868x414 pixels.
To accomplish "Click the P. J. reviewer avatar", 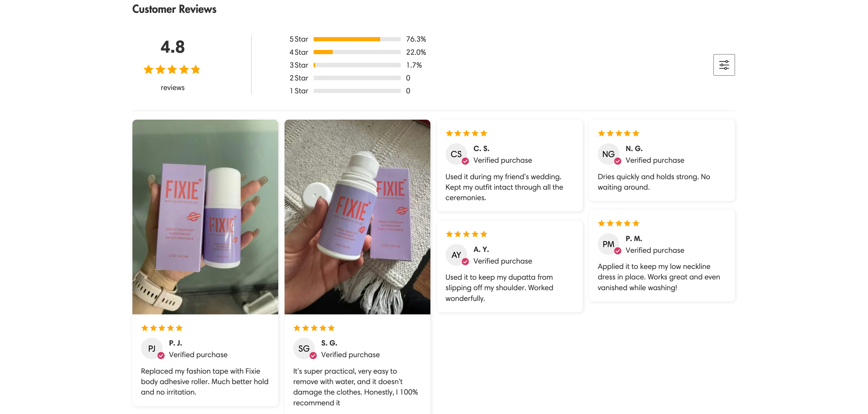I will point(152,348).
